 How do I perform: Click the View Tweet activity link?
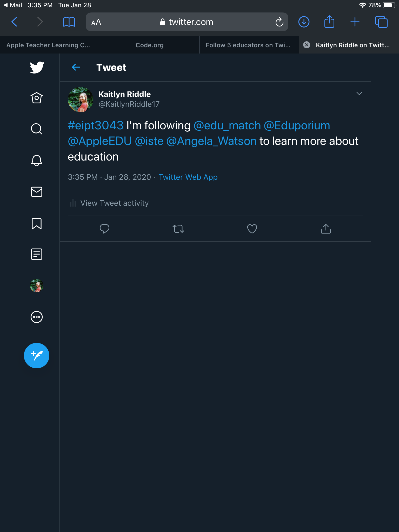[114, 203]
